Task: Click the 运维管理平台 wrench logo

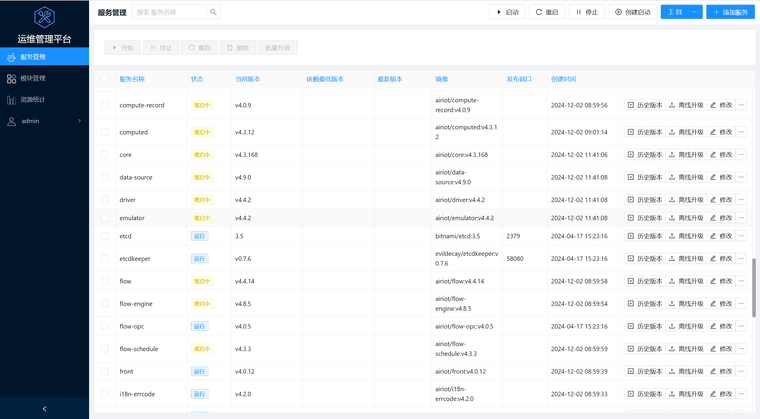Action: click(44, 17)
